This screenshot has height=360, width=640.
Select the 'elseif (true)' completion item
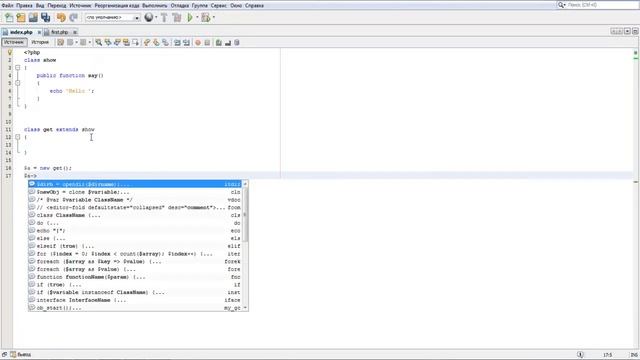(x=135, y=246)
